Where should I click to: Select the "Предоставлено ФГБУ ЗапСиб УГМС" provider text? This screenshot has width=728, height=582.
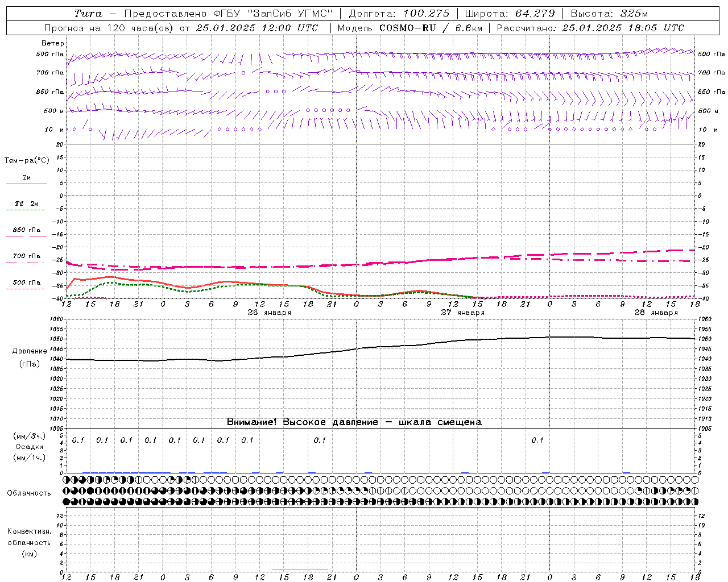coord(227,14)
